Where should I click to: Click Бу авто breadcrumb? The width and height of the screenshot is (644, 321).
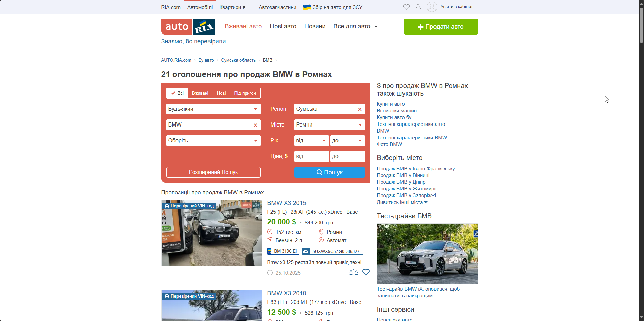coord(206,60)
